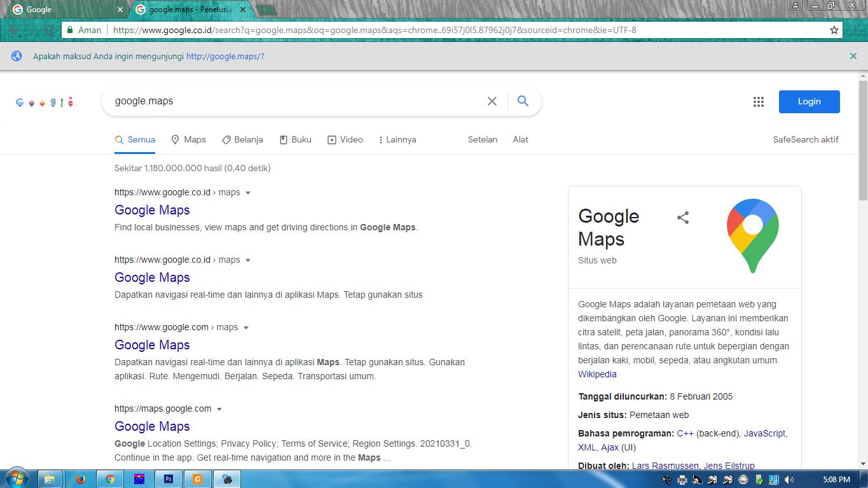Toggle the SafeSearch aktif setting
This screenshot has height=488, width=868.
tap(806, 139)
